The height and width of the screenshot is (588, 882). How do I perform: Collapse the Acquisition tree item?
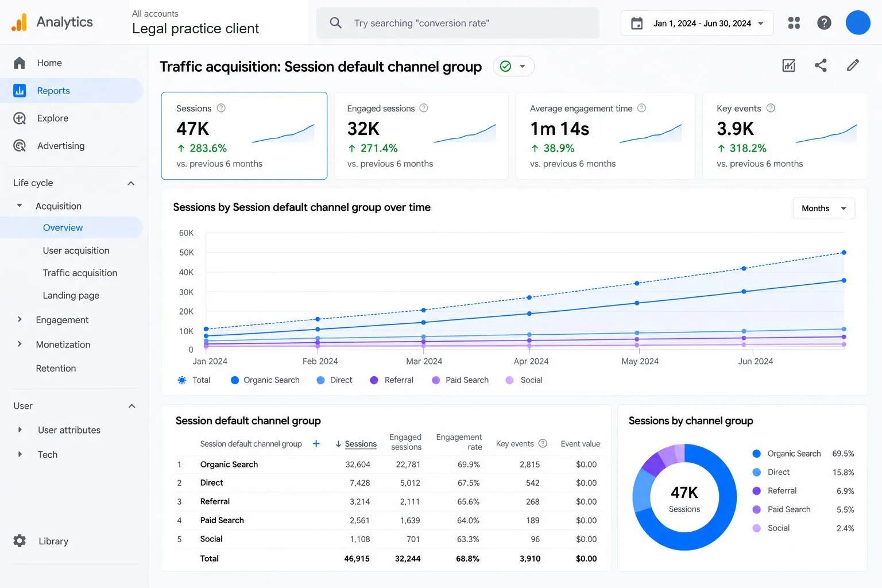(20, 206)
